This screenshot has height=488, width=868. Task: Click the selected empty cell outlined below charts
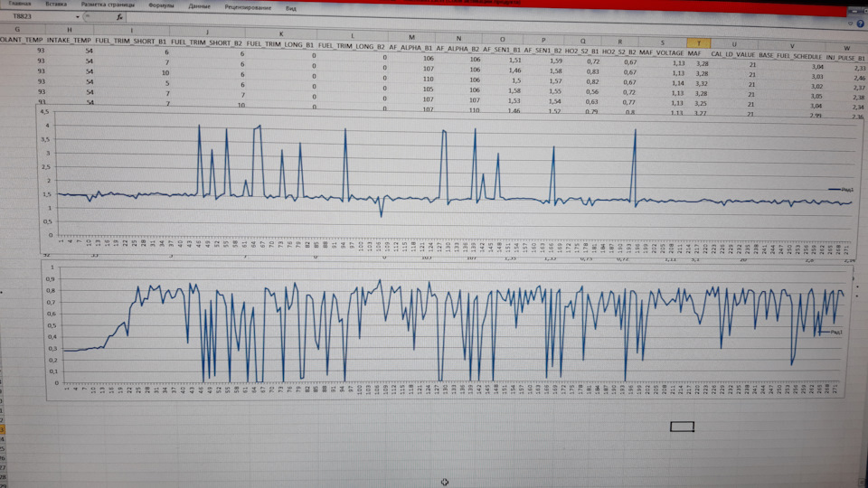(x=682, y=427)
